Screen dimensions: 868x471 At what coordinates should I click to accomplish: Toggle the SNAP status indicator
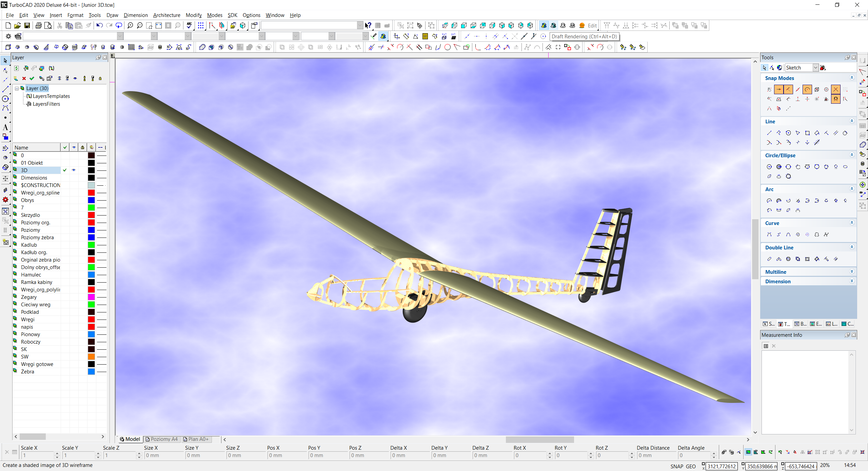[x=676, y=466]
